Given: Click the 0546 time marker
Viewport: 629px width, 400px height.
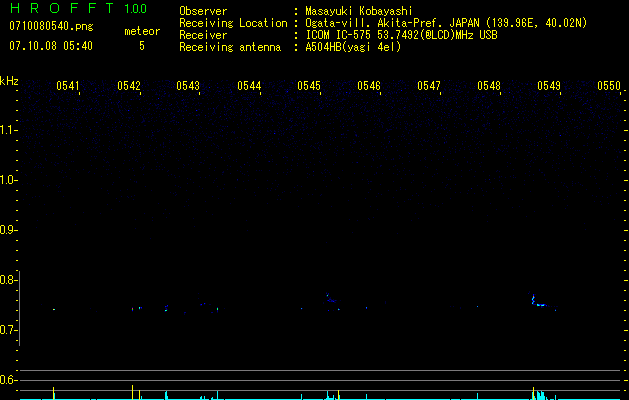Looking at the screenshot, I should pos(369,86).
